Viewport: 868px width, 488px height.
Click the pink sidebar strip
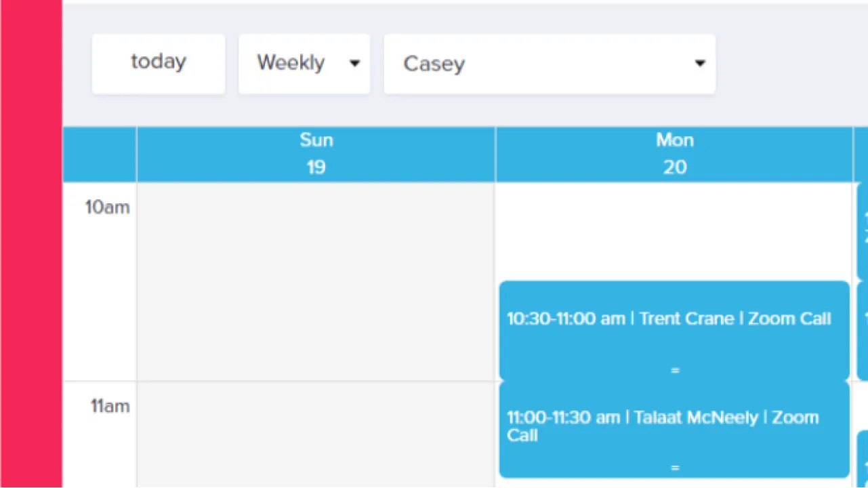pos(31,244)
